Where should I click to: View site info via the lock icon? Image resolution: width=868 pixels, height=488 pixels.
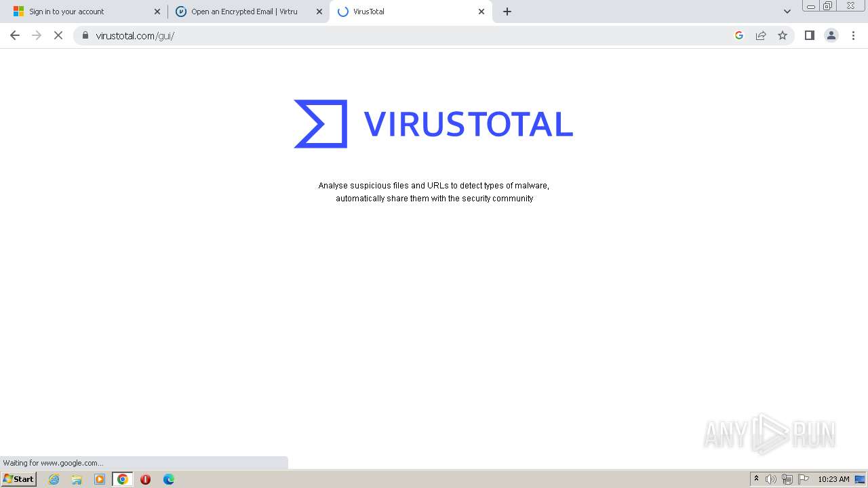(85, 35)
